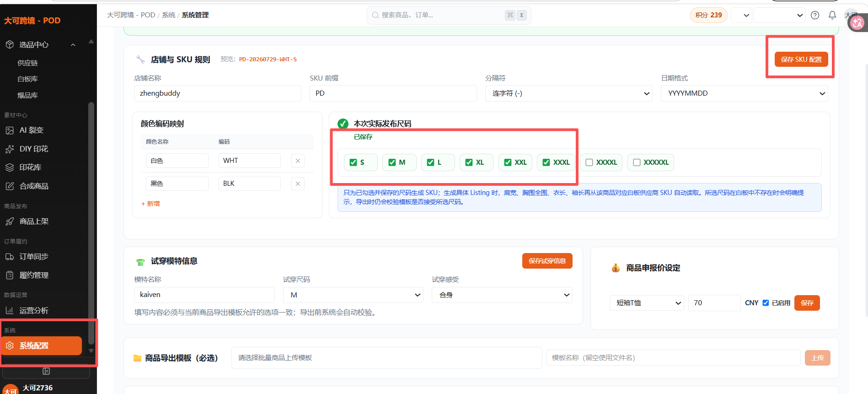The width and height of the screenshot is (868, 394).
Task: Go to 爆品库 in sidebar
Action: 27,96
